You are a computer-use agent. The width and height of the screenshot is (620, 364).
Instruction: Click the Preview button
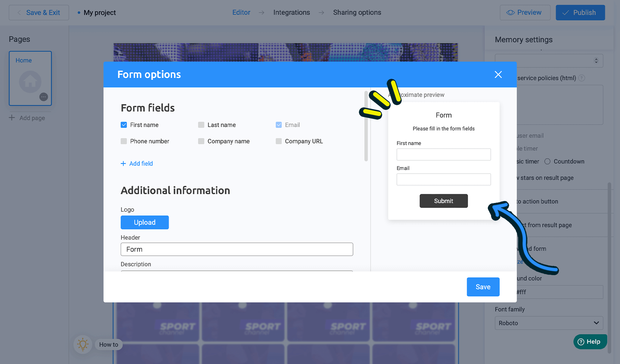point(525,13)
